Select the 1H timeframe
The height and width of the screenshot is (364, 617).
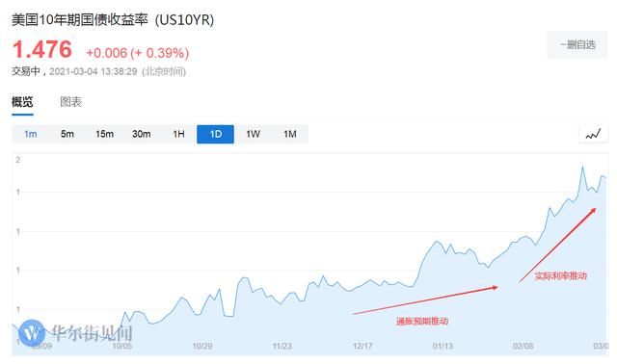(178, 134)
